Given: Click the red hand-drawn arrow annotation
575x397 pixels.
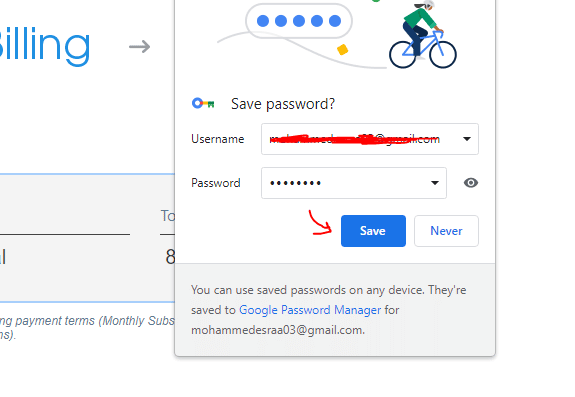Looking at the screenshot, I should click(x=320, y=223).
